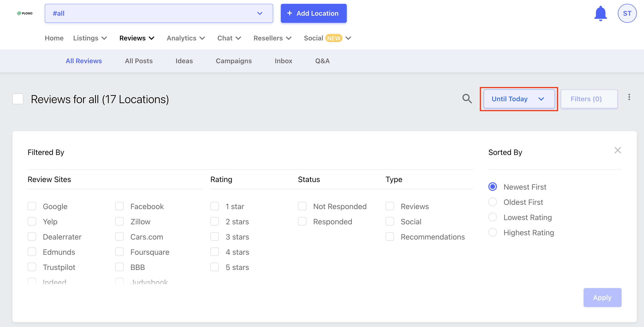Open the ST user avatar menu
The width and height of the screenshot is (644, 327).
627,14
